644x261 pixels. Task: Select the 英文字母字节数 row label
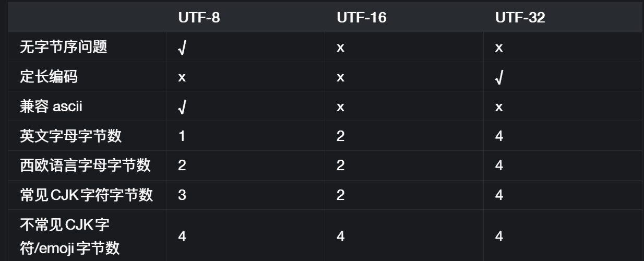tap(71, 136)
